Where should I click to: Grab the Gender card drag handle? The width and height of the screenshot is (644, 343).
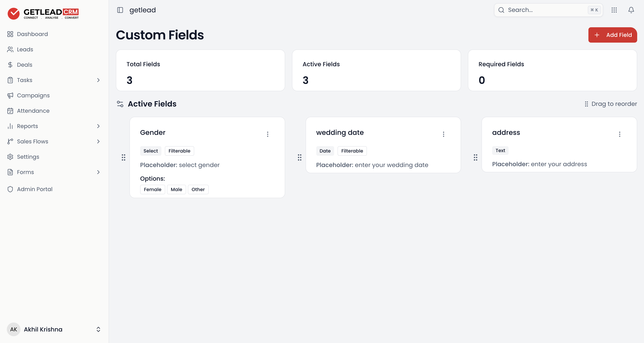tap(124, 157)
